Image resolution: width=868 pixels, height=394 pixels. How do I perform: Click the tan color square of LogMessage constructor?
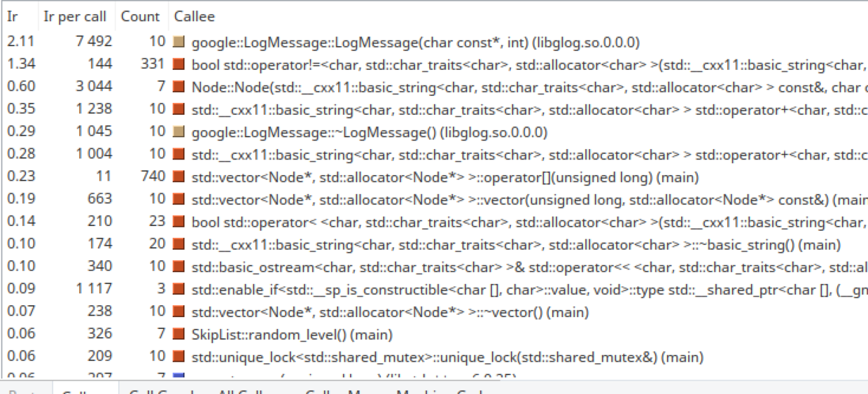(x=179, y=42)
